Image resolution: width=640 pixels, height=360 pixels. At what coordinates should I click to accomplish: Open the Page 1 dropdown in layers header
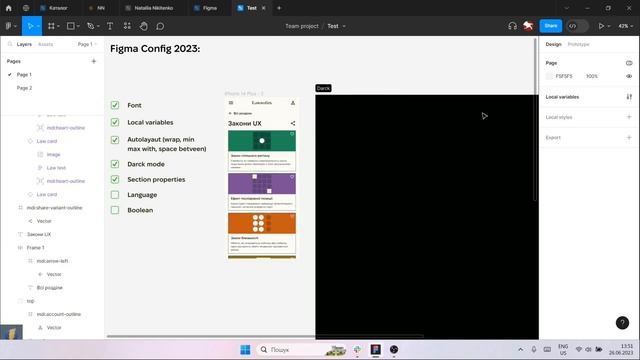87,44
